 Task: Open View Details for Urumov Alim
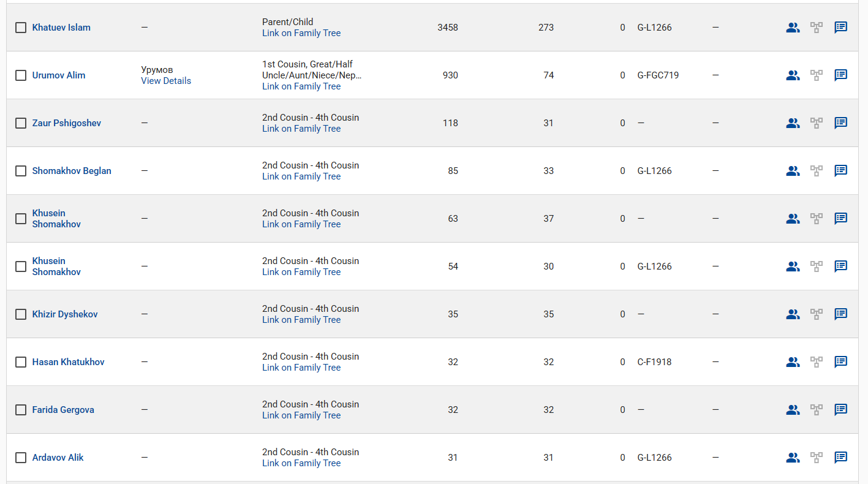click(166, 81)
